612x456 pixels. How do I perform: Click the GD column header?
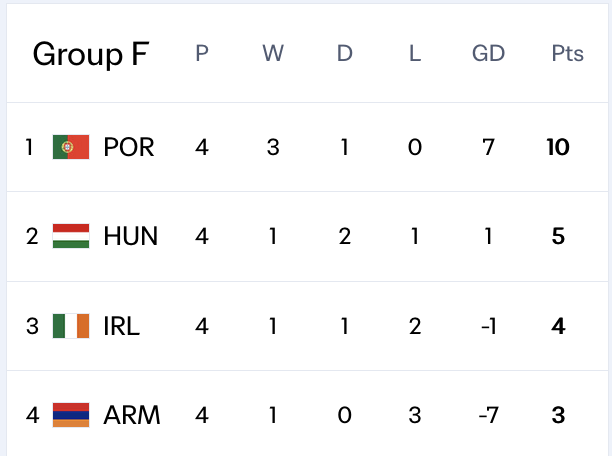(488, 54)
